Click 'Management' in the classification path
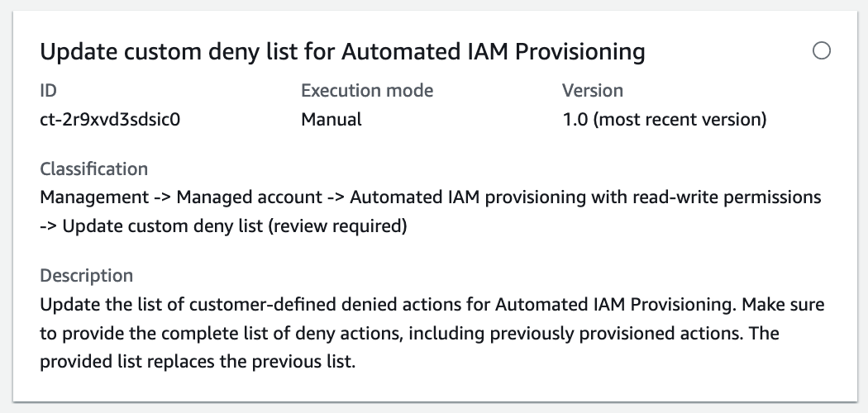Image resolution: width=868 pixels, height=413 pixels. point(92,197)
